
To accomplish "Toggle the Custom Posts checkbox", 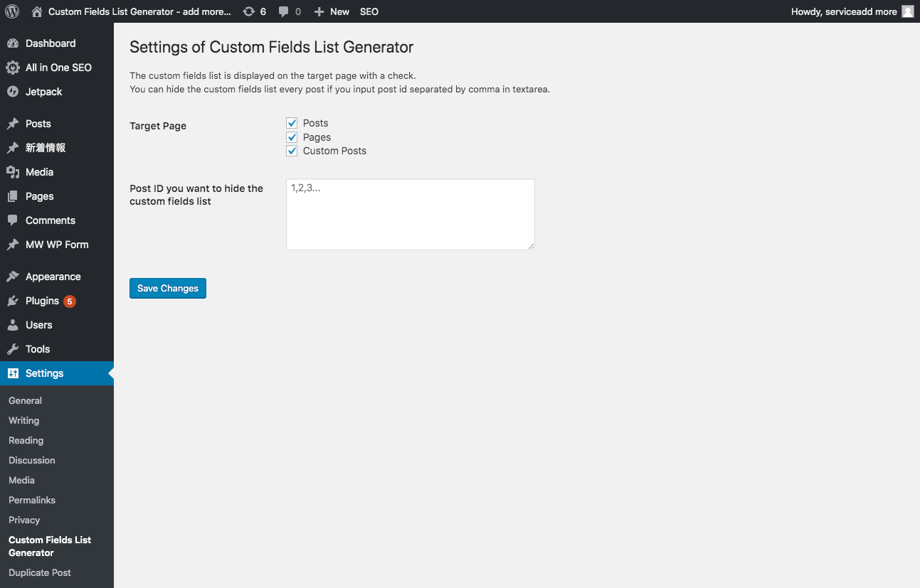I will [x=292, y=151].
